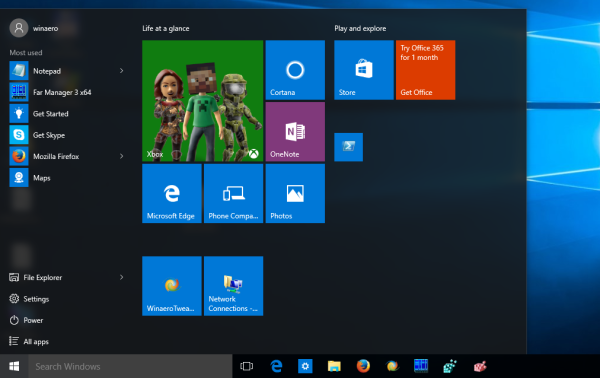Open Settings gear on the taskbar

[305, 366]
